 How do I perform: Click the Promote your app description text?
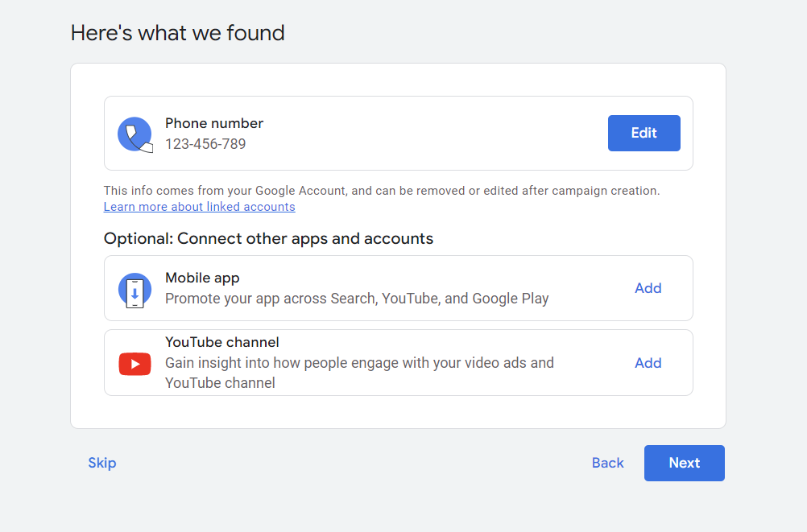[x=357, y=299]
